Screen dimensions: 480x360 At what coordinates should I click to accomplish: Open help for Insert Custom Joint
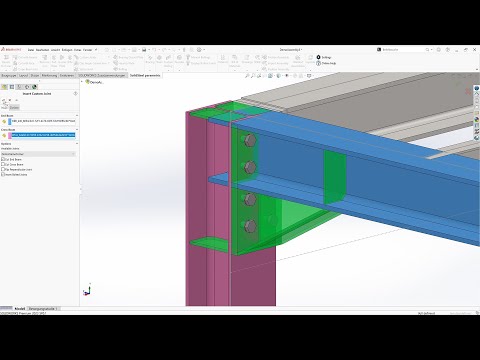tap(75, 94)
